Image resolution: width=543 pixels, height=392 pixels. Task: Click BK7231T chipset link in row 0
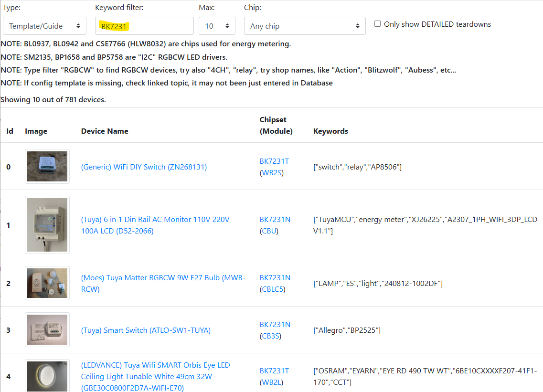click(x=274, y=161)
